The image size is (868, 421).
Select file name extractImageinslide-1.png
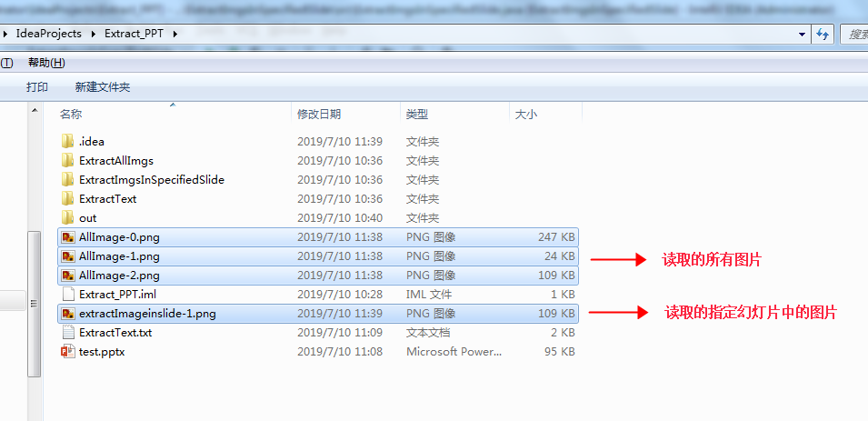(147, 314)
